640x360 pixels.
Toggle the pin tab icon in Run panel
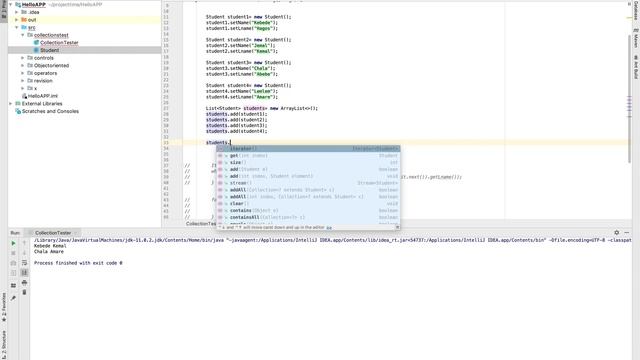pyautogui.click(x=13, y=298)
